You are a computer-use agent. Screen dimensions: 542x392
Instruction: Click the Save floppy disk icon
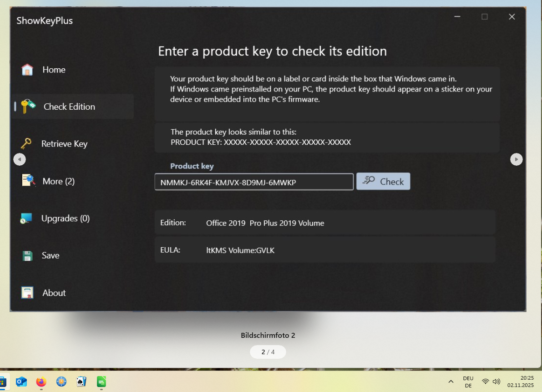pos(27,255)
